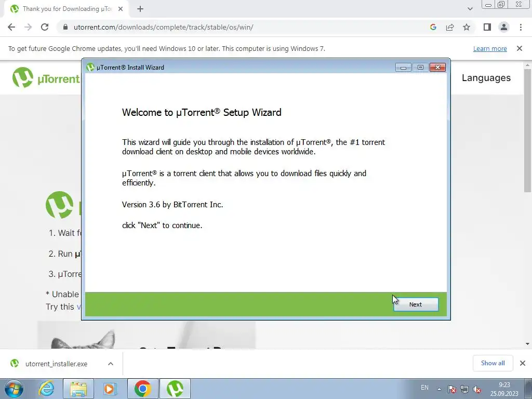532x399 pixels.
Task: Go back in Chrome browser
Action: pyautogui.click(x=11, y=27)
